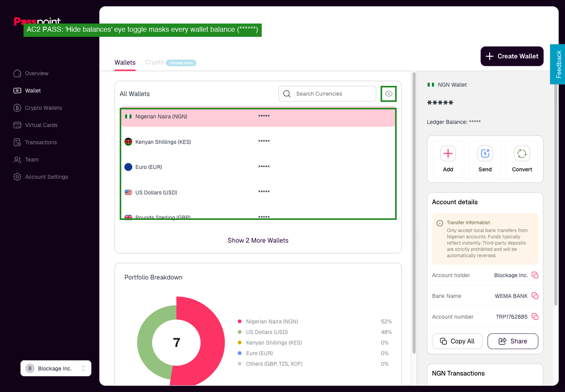Select the US Dollars (USD) wallet row

pos(258,192)
